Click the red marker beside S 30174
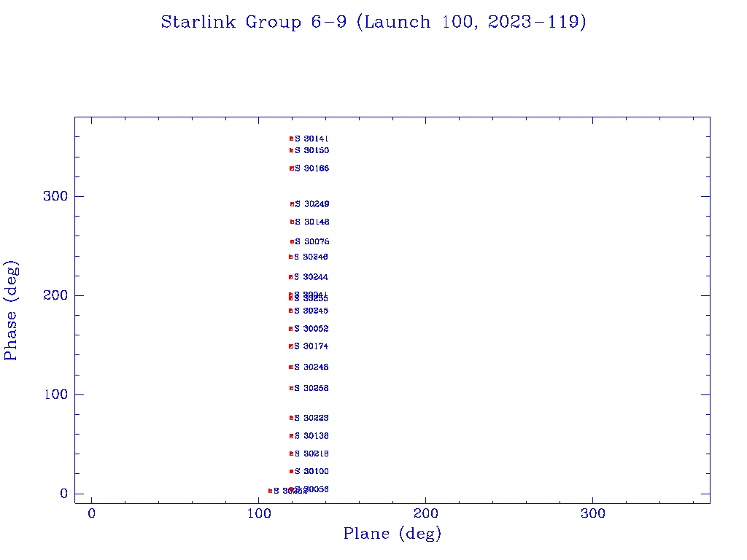The height and width of the screenshot is (560, 747). 290,346
